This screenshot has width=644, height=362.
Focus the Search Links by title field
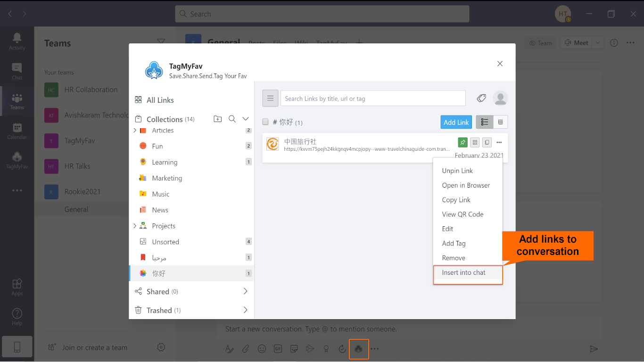(x=373, y=99)
